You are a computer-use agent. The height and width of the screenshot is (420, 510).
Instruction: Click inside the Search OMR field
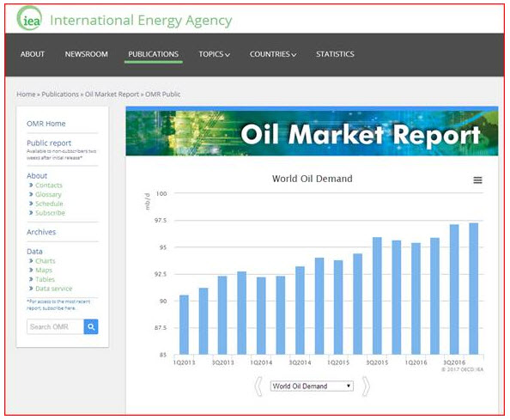pos(55,326)
